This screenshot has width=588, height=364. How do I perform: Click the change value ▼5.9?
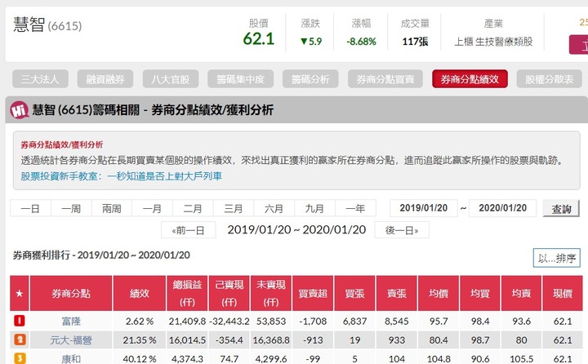[311, 42]
